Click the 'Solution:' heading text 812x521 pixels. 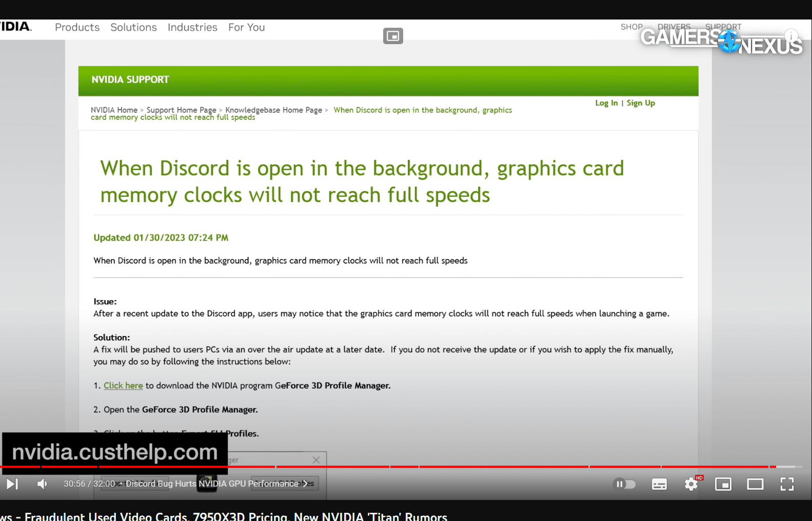(x=112, y=337)
